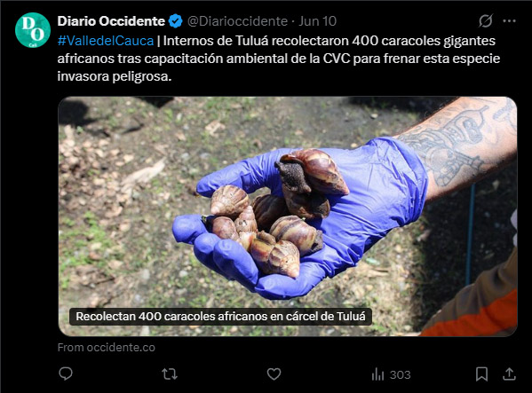This screenshot has width=532, height=393.
Task: Share the post via the upload arrow icon
Action: 509,374
